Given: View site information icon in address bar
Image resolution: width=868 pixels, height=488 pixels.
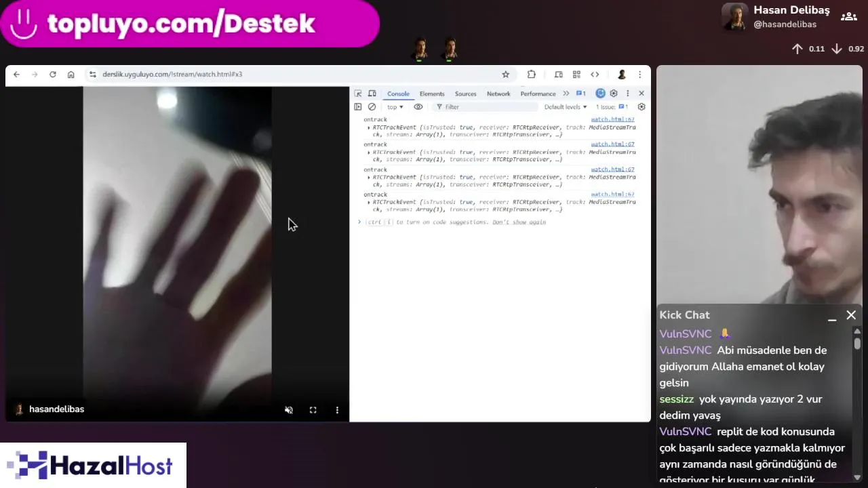Looking at the screenshot, I should pyautogui.click(x=93, y=75).
